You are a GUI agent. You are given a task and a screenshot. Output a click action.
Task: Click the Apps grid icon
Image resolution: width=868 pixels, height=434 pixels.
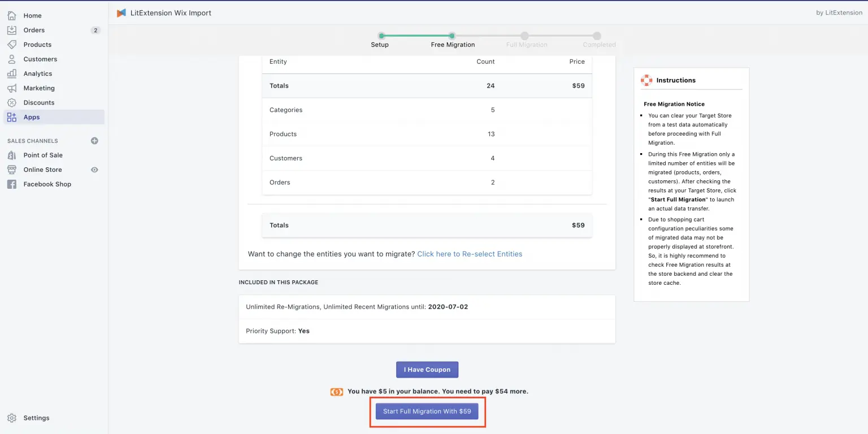12,117
